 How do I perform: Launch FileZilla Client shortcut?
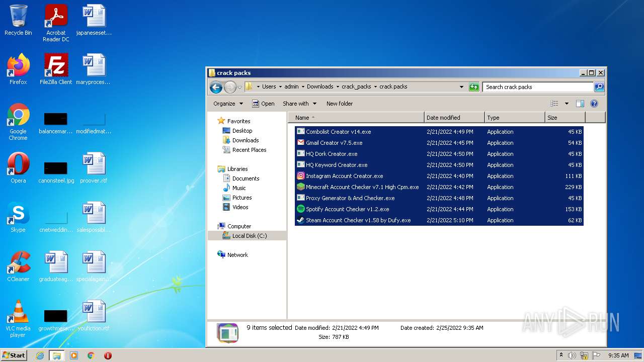[x=56, y=69]
